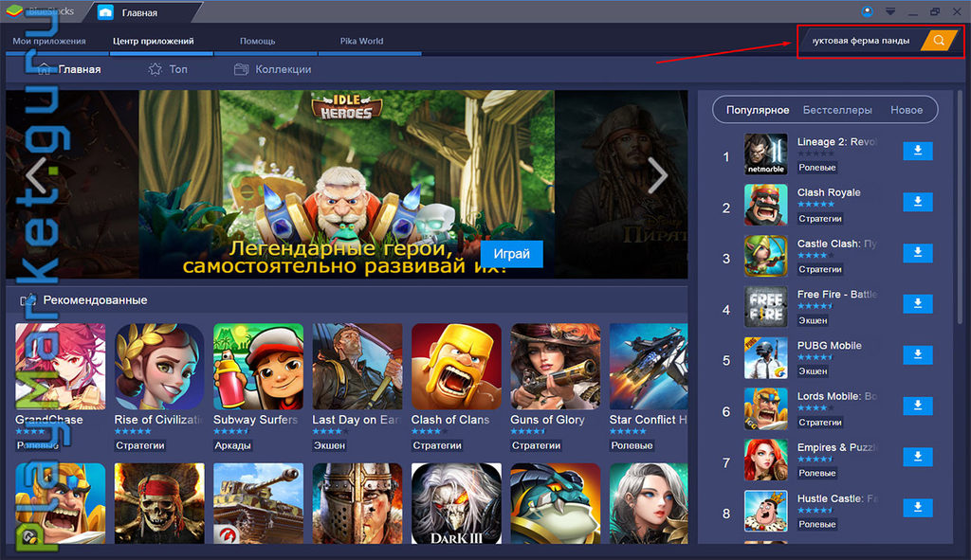Open the title bar dropdown arrow menu
Image resolution: width=971 pixels, height=560 pixels.
tap(889, 11)
